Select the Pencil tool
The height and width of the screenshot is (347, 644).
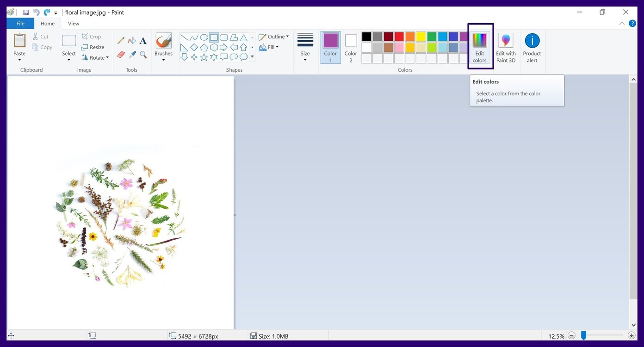tap(121, 40)
